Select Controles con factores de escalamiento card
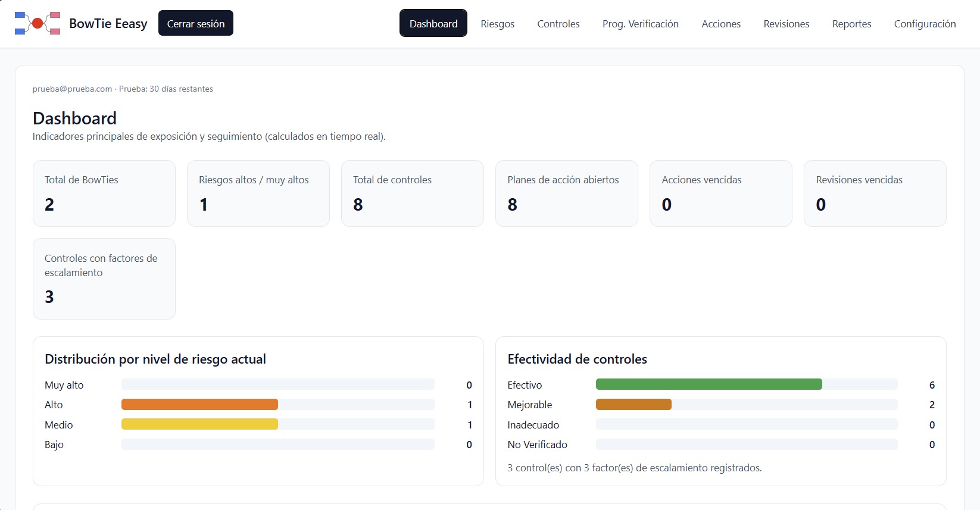The height and width of the screenshot is (510, 980). (104, 279)
